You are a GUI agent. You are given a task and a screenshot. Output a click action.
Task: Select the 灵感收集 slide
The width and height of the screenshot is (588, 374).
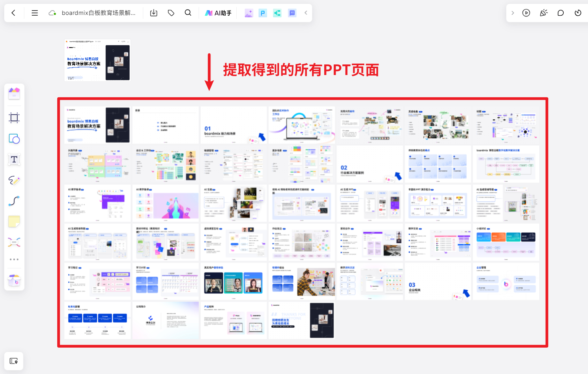(x=438, y=125)
